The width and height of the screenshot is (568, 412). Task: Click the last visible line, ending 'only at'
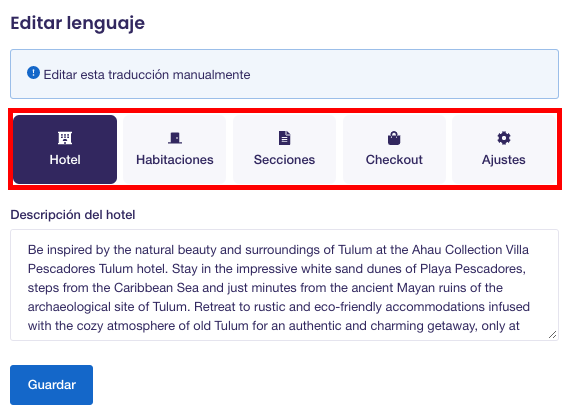[x=273, y=325]
